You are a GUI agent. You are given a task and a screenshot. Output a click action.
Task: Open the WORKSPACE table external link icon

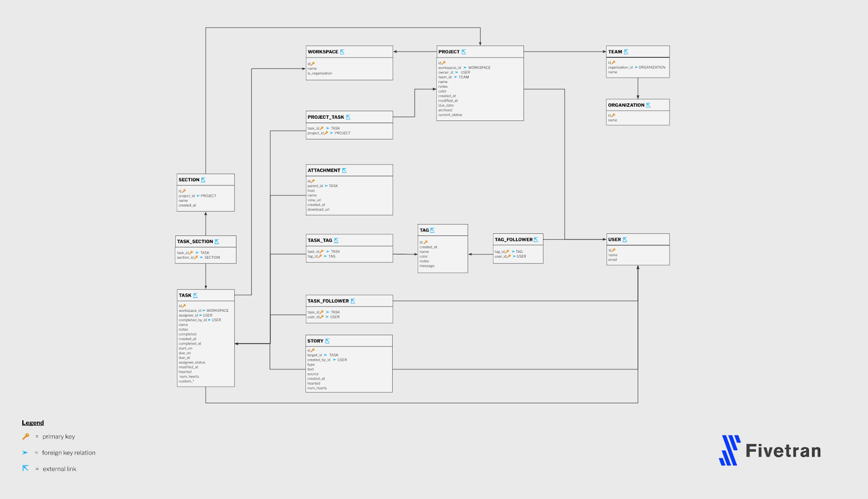click(342, 52)
